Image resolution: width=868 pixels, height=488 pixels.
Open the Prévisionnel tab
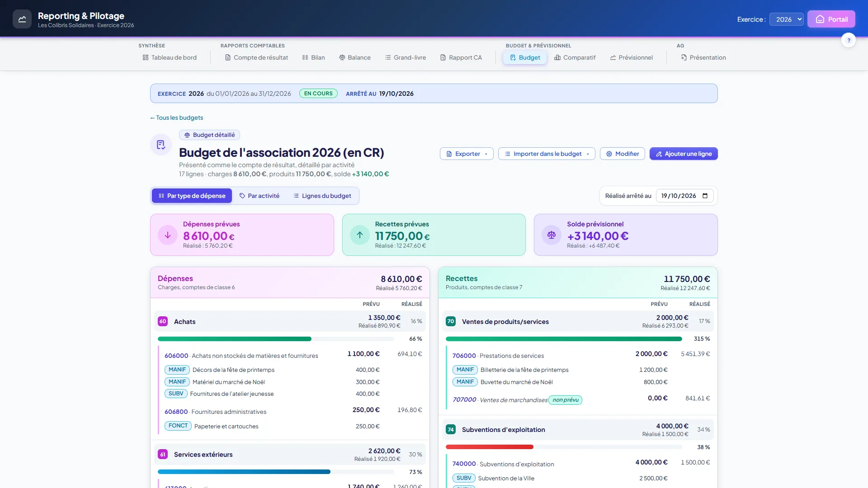coord(631,57)
